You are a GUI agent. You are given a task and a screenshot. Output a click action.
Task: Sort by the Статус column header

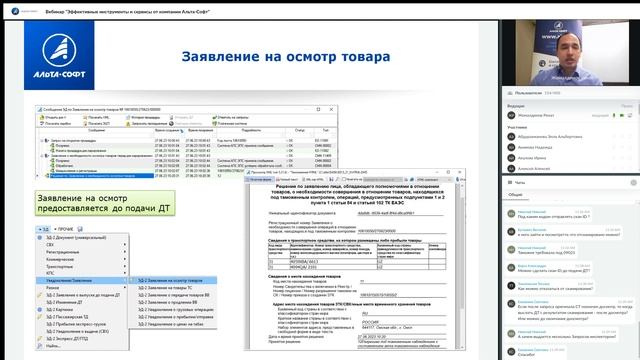pyautogui.click(x=300, y=131)
